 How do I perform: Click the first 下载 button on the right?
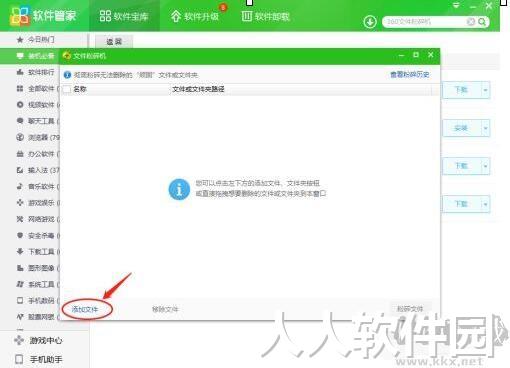461,90
